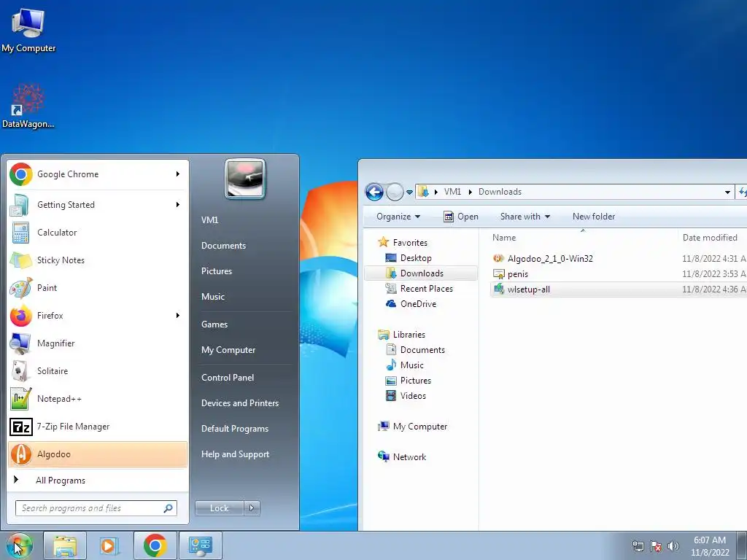Expand Google Chrome jump list arrow
The height and width of the screenshot is (560, 747).
[178, 174]
